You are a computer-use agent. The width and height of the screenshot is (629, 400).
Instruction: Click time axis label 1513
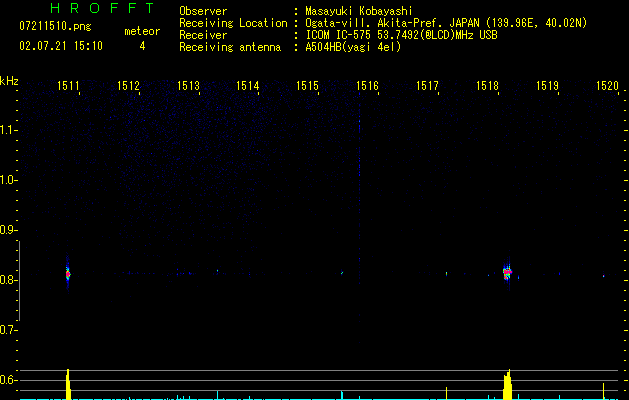(x=188, y=86)
